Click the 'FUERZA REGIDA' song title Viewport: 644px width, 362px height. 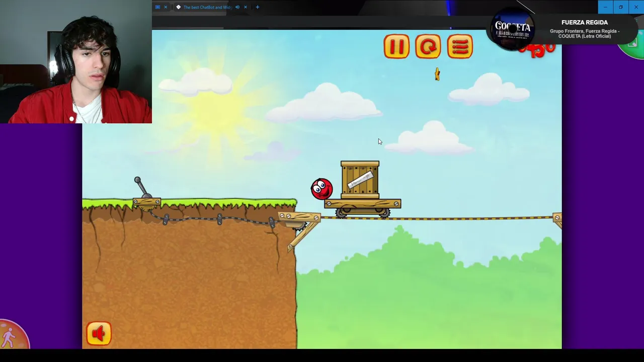pos(584,23)
